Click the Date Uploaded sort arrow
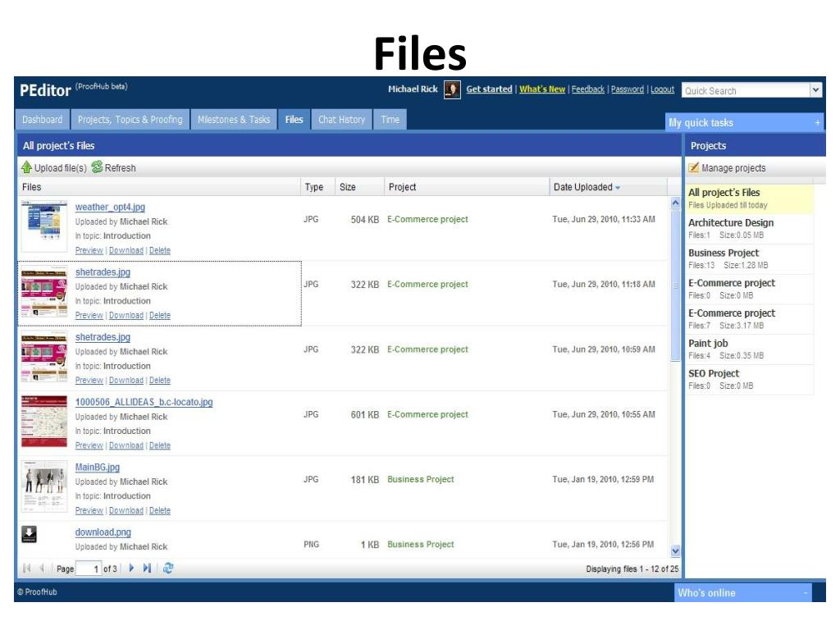 click(618, 188)
